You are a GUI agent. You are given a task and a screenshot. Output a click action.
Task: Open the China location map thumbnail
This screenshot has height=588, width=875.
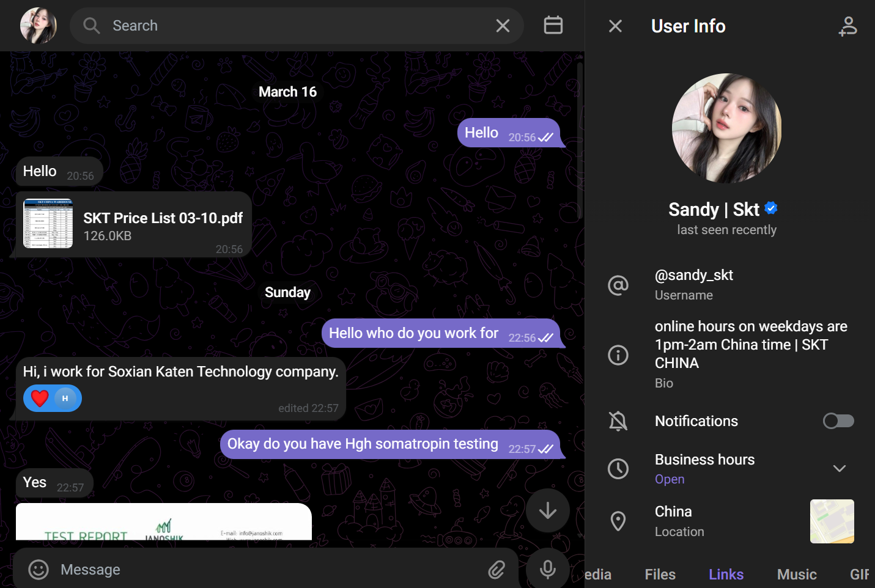click(832, 521)
